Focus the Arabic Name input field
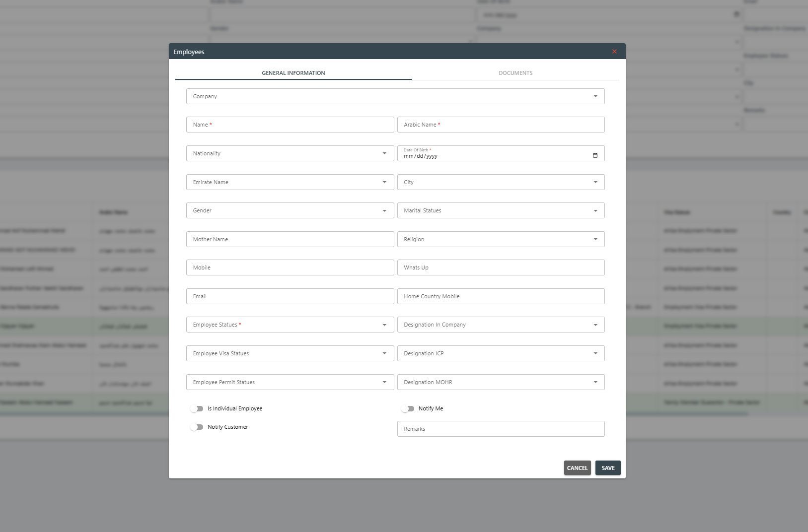The height and width of the screenshot is (532, 808). 501,125
